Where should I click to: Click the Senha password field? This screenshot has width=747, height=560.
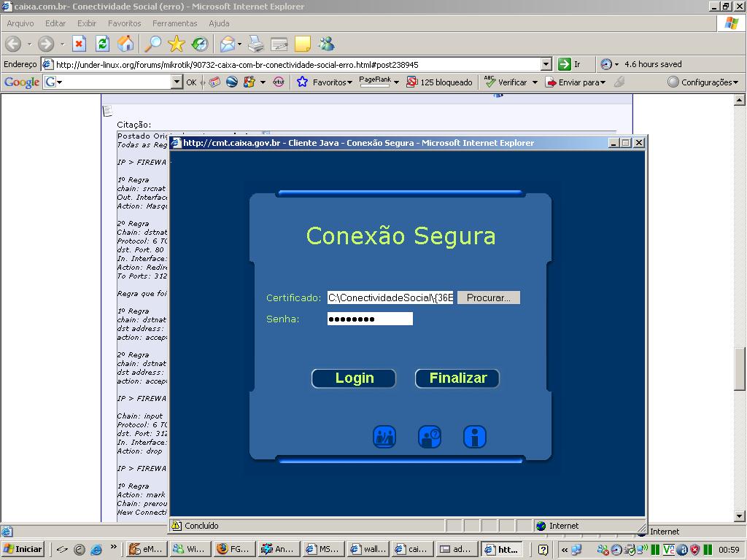[370, 319]
